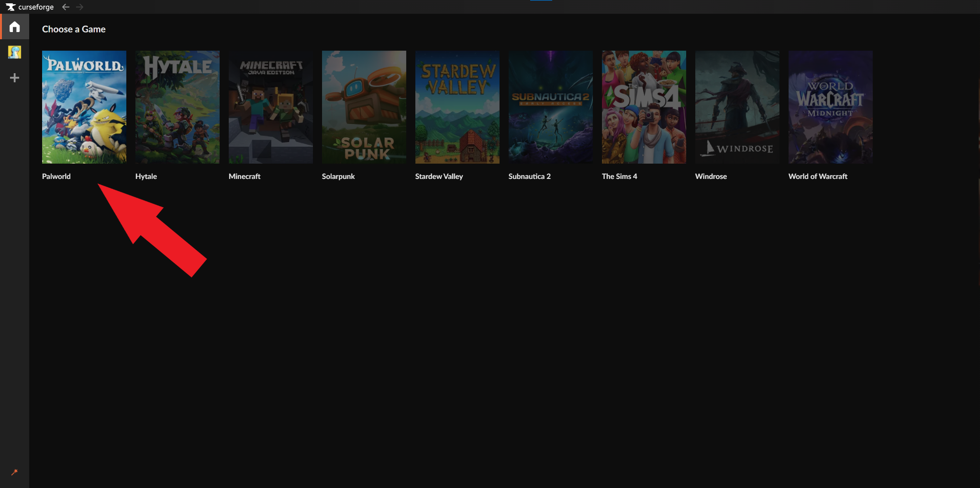Pick the World of Warcraft cover art
Image resolution: width=980 pixels, height=488 pixels.
coord(831,107)
